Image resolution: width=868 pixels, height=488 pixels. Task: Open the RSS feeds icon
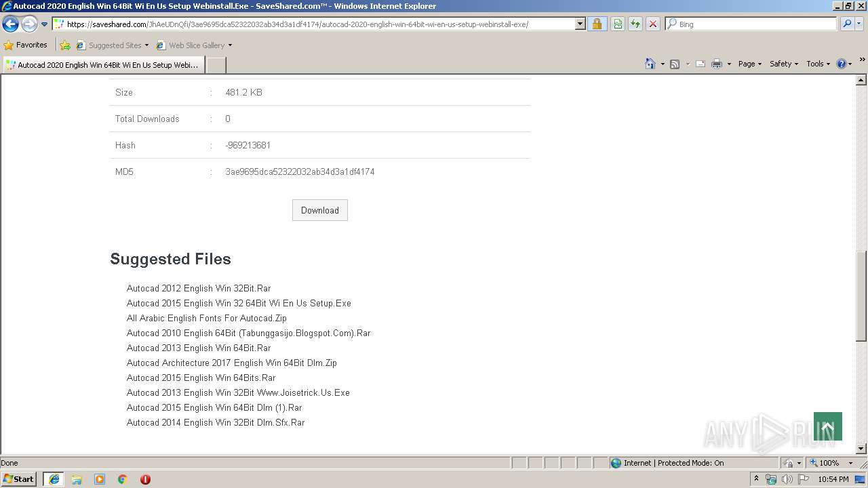[x=675, y=64]
